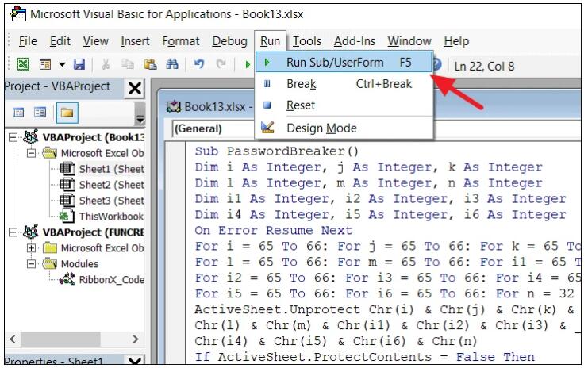Image resolution: width=588 pixels, height=368 pixels.
Task: Click the green Run arrow in toolbar
Action: pyautogui.click(x=248, y=65)
